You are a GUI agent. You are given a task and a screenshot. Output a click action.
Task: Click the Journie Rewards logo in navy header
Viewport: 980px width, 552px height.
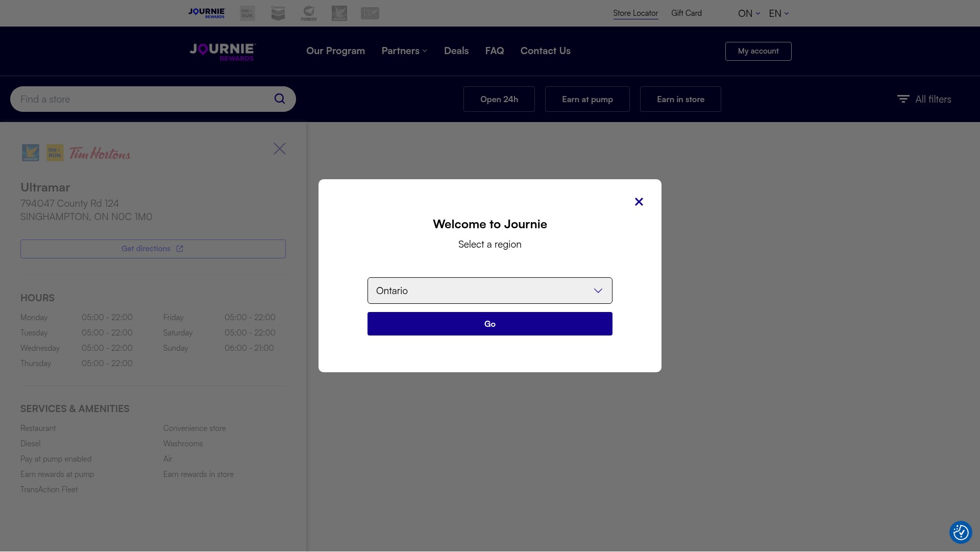223,52
